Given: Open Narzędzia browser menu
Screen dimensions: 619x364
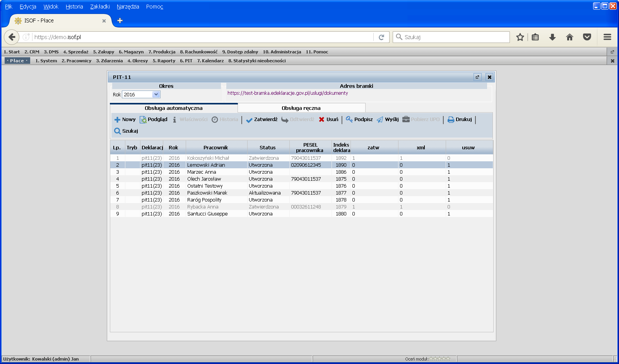Looking at the screenshot, I should [x=128, y=7].
